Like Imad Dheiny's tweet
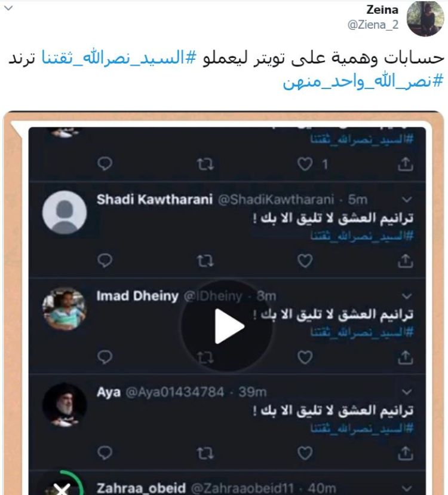This screenshot has height=495, width=448. [305, 357]
